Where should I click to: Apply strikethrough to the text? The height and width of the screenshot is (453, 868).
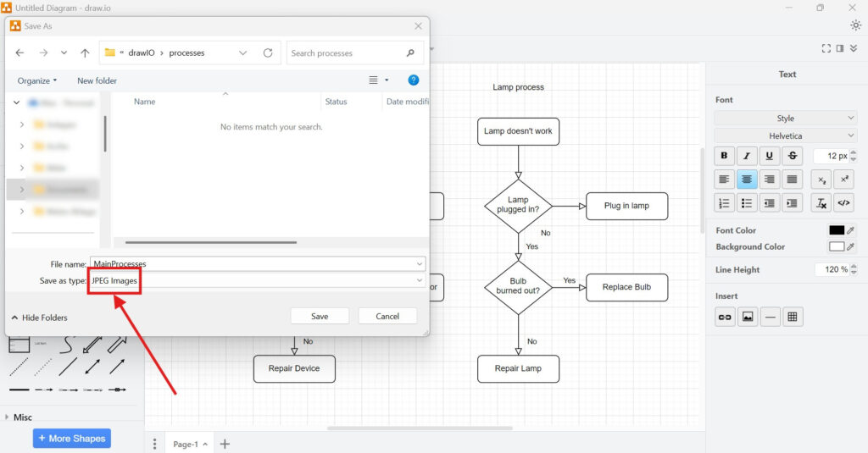pyautogui.click(x=792, y=156)
